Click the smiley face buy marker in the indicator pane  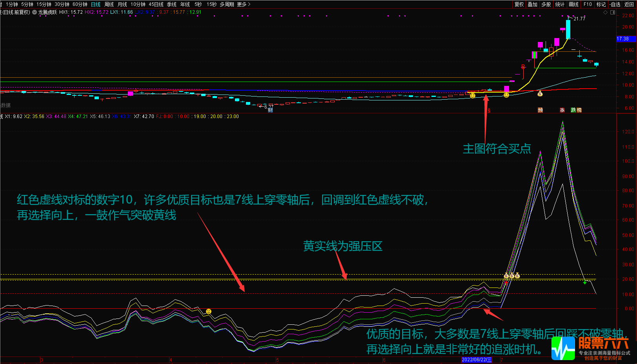coord(209,311)
